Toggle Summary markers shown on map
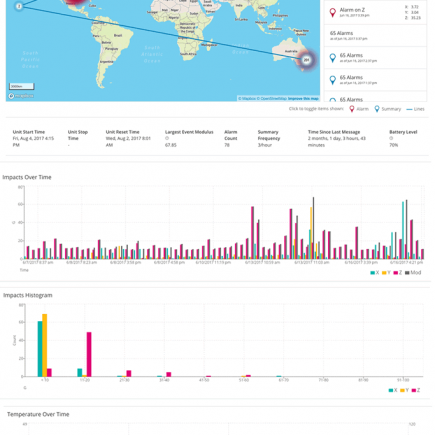The image size is (435, 435). [x=387, y=109]
